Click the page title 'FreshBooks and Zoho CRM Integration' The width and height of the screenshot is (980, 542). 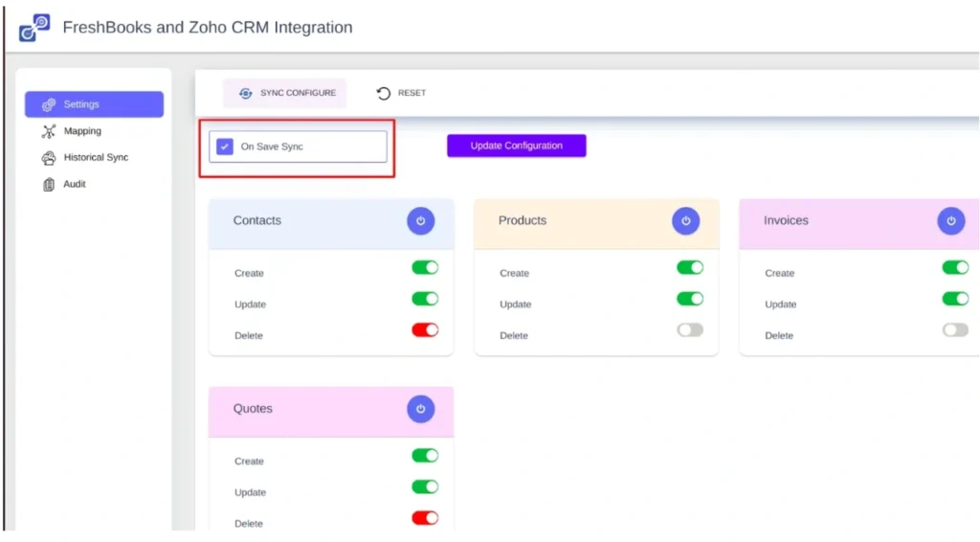(x=208, y=28)
